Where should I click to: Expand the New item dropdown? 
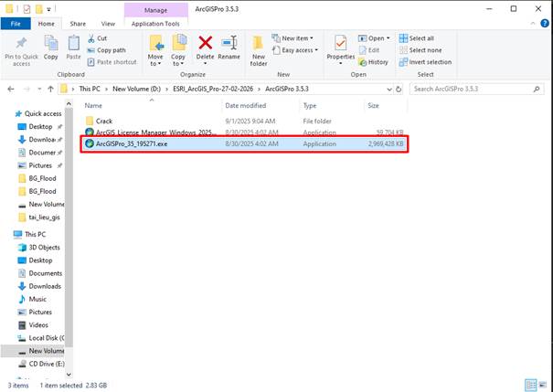click(297, 38)
